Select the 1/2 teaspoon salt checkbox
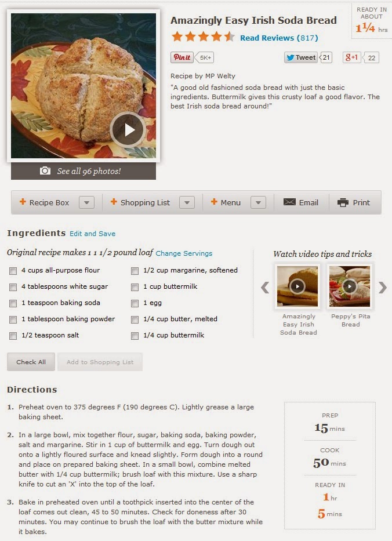This screenshot has width=392, height=541. click(x=13, y=336)
